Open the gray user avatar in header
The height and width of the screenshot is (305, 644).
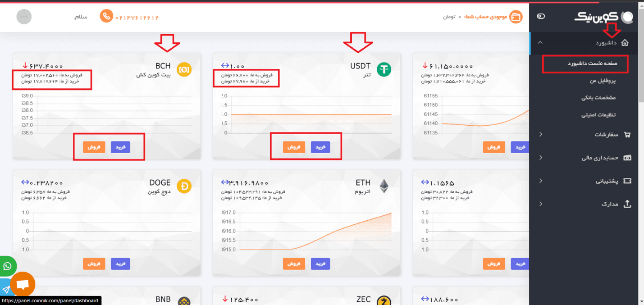coord(24,17)
